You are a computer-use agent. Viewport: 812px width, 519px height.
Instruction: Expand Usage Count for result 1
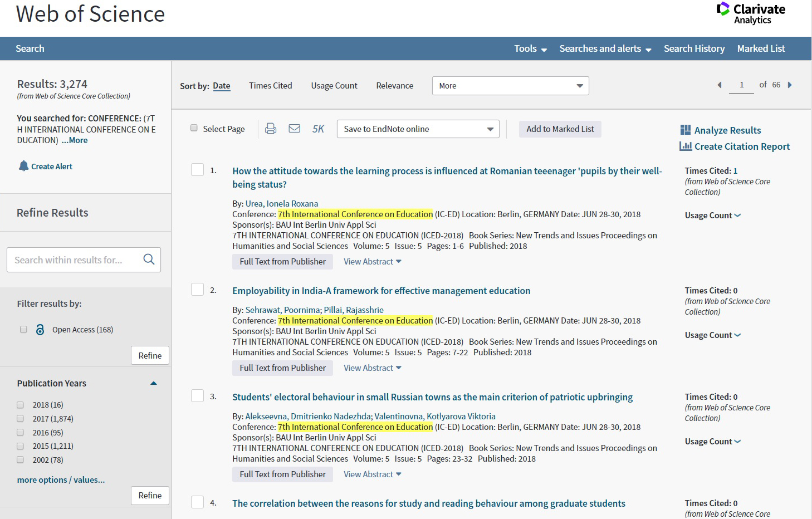713,215
